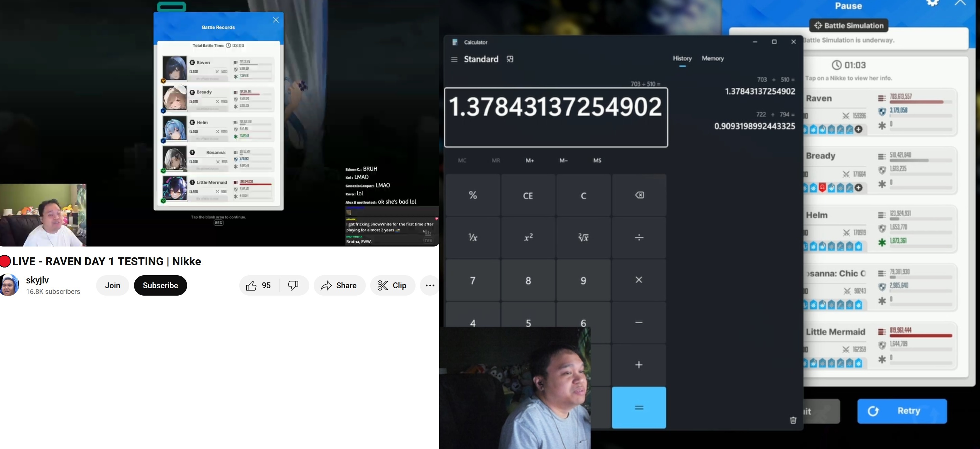Screen dimensions: 980x449
Task: Click the Join membership button
Action: click(112, 285)
